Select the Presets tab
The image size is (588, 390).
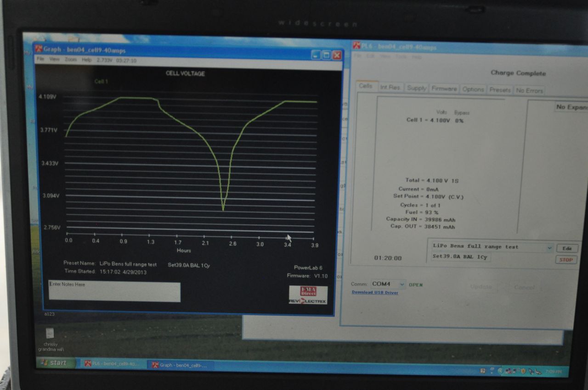(500, 90)
